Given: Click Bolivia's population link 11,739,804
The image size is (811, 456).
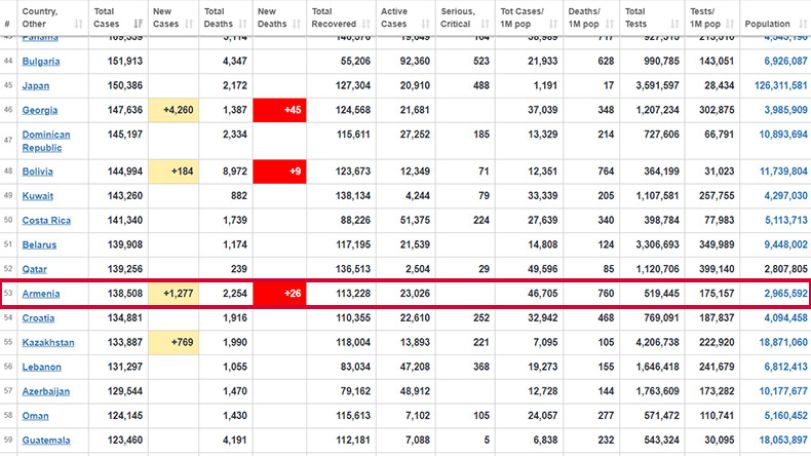Looking at the screenshot, I should pyautogui.click(x=783, y=171).
